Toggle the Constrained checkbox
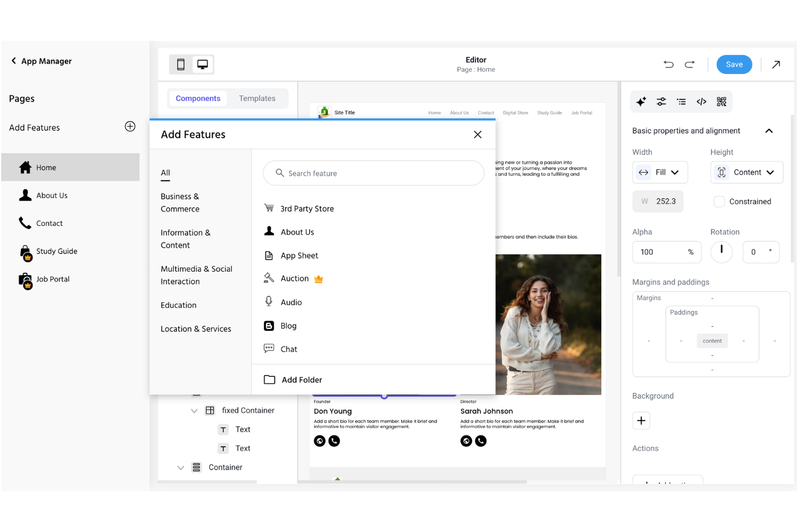Screen dimensions: 798x532 click(719, 202)
